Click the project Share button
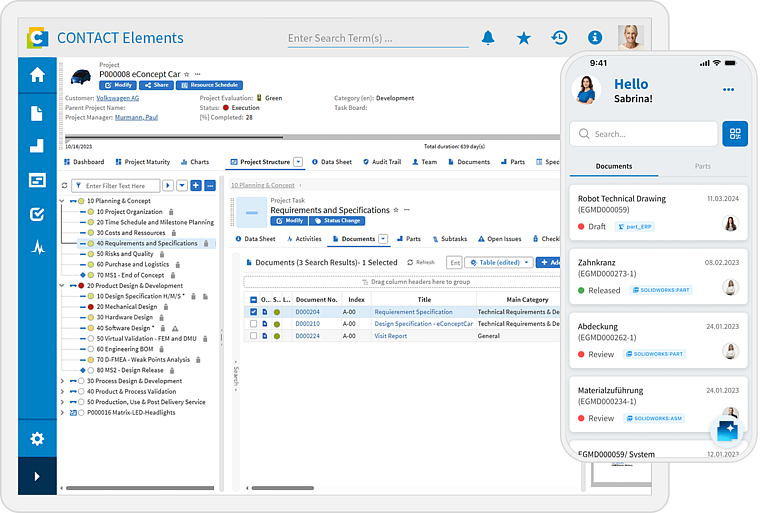This screenshot has height=513, width=768. 156,85
